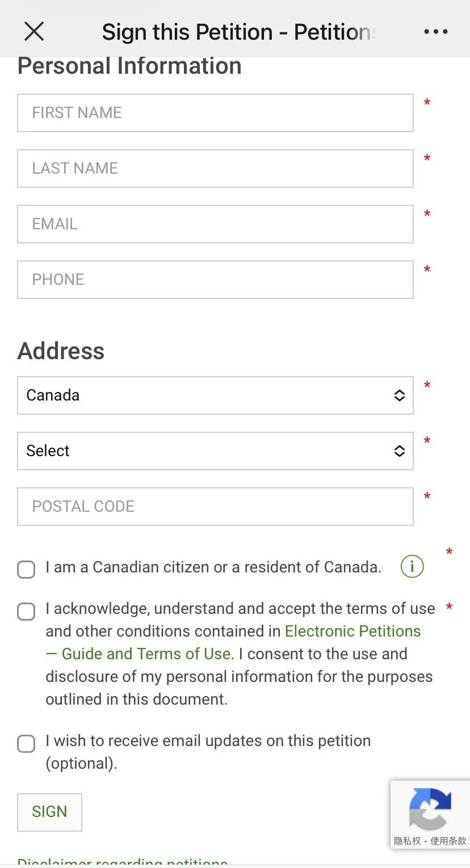Click into the PHONE field
The image size is (470, 868).
215,280
